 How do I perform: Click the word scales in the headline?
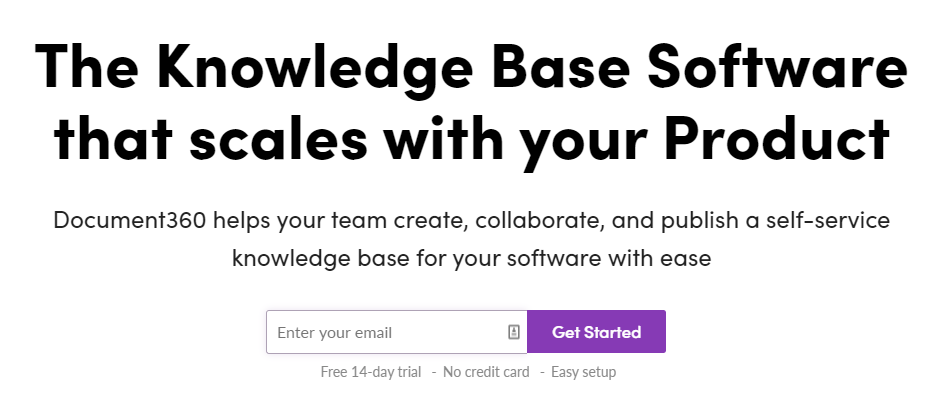[x=278, y=139]
